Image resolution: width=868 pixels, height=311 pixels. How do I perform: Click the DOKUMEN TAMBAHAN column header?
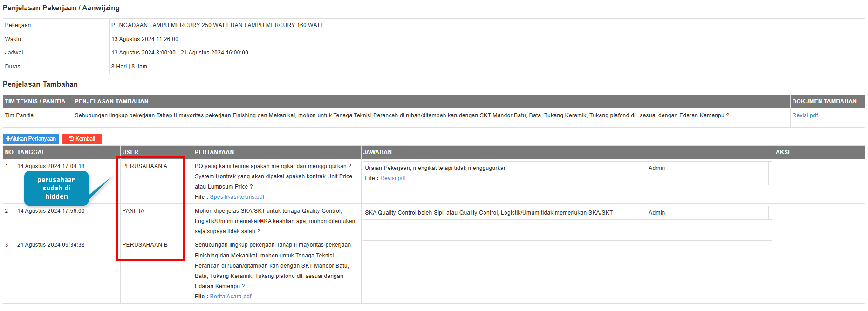(824, 101)
